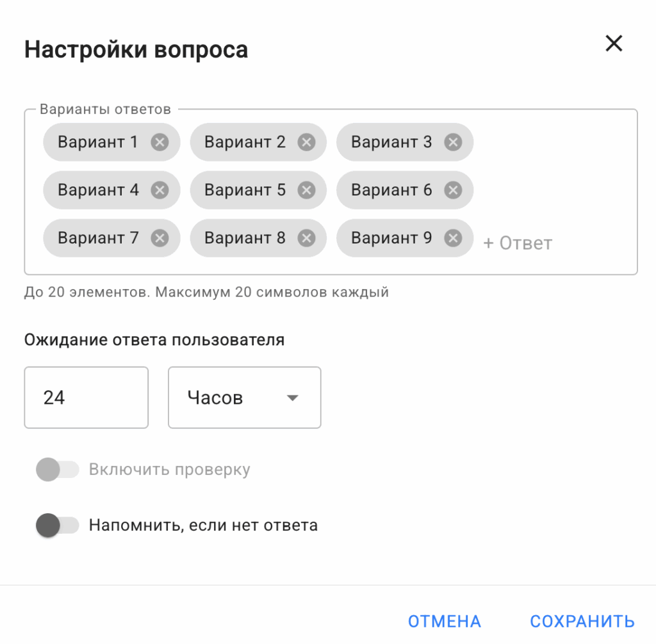Click the + Ответ input placeholder

pyautogui.click(x=518, y=244)
